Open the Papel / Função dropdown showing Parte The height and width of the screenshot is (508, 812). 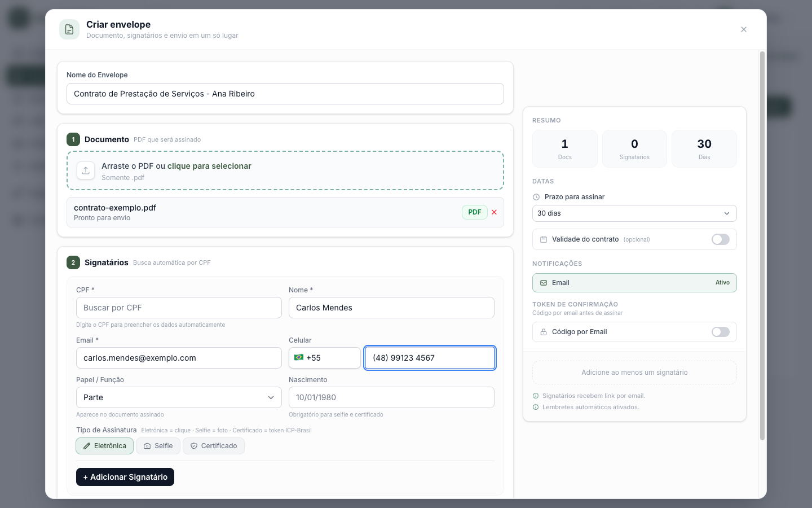click(179, 397)
